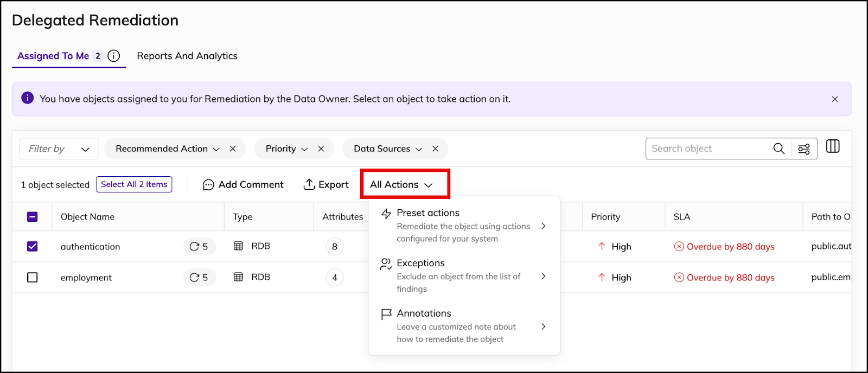Viewport: 868px width, 373px height.
Task: Click the attributes count 4 badge
Action: (335, 278)
